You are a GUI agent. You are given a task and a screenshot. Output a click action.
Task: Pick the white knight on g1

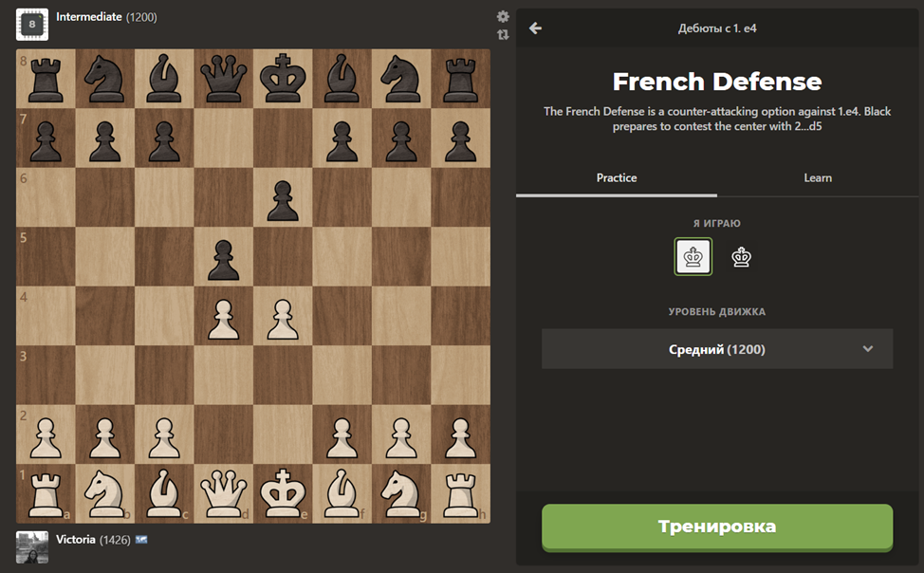[x=401, y=493]
